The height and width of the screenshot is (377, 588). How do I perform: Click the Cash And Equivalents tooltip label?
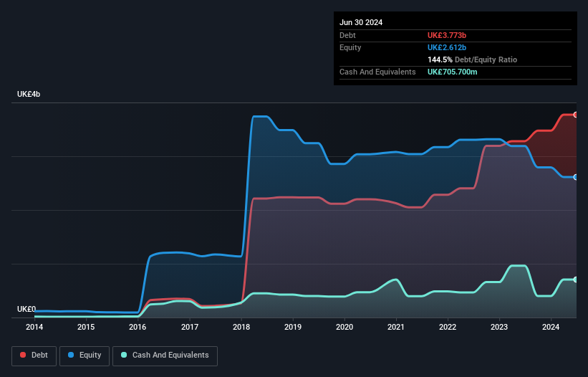click(377, 72)
